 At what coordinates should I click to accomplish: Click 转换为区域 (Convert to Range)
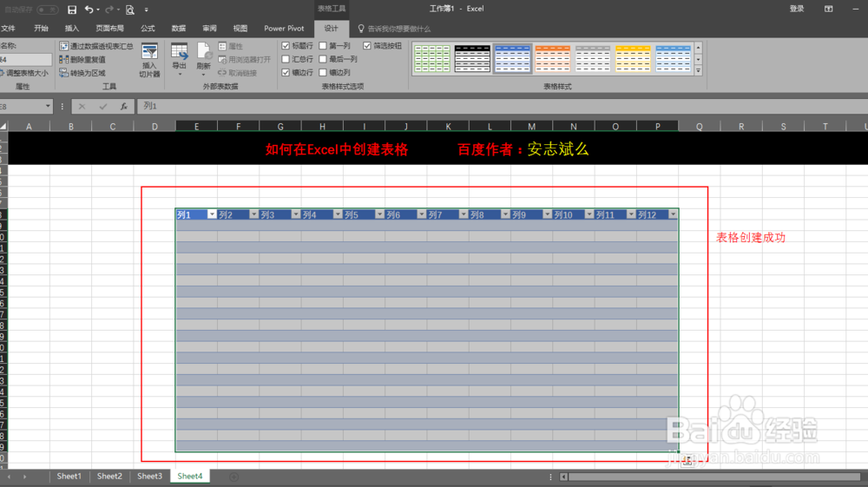pos(82,73)
